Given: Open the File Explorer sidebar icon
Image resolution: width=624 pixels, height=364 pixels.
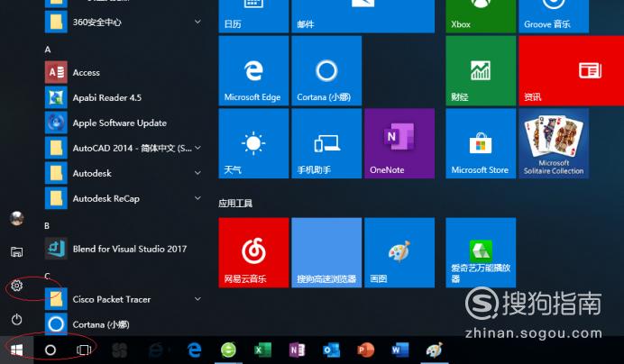Looking at the screenshot, I should pyautogui.click(x=17, y=251).
